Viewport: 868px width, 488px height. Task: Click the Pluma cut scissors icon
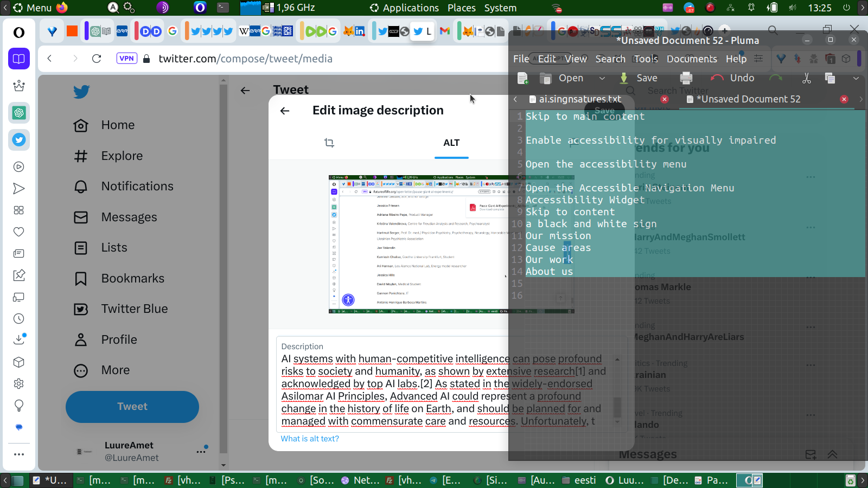click(807, 78)
